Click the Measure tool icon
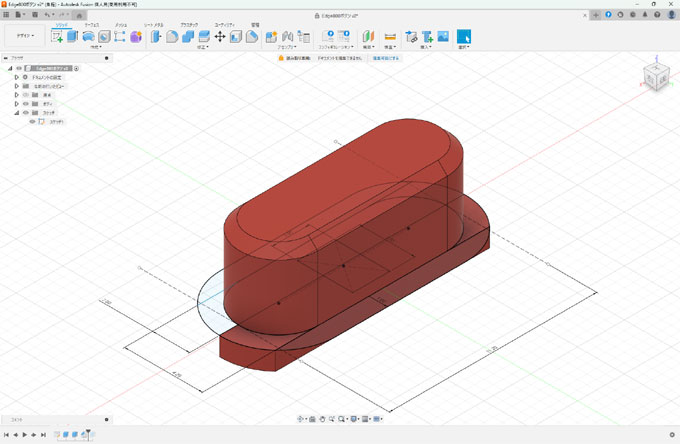 point(390,37)
